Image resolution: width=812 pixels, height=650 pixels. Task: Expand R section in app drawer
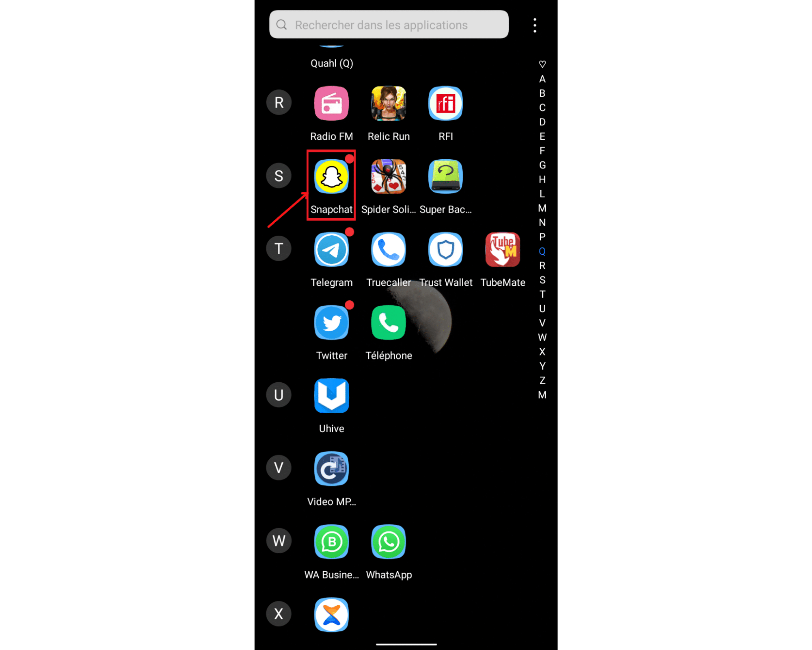tap(279, 102)
